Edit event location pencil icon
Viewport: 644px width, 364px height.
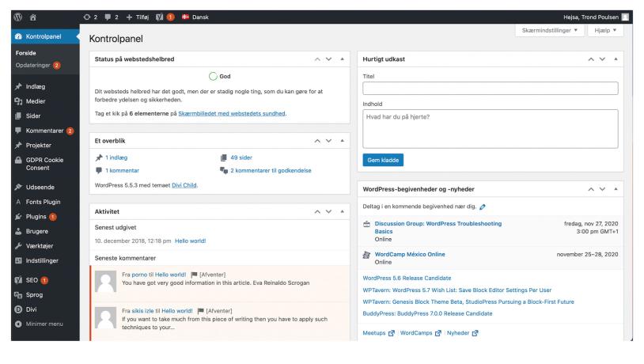(x=483, y=207)
